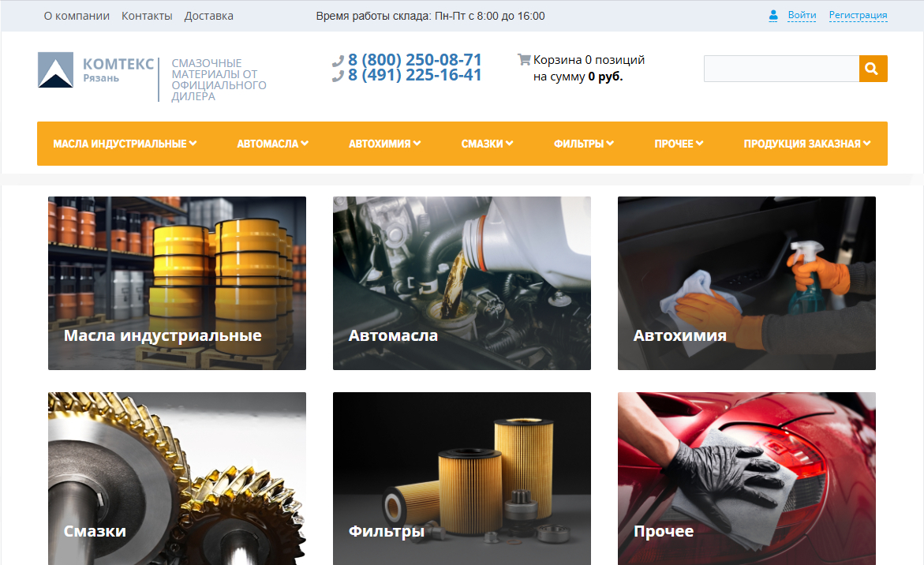Expand the Масла индустриальные menu chevron

click(193, 143)
